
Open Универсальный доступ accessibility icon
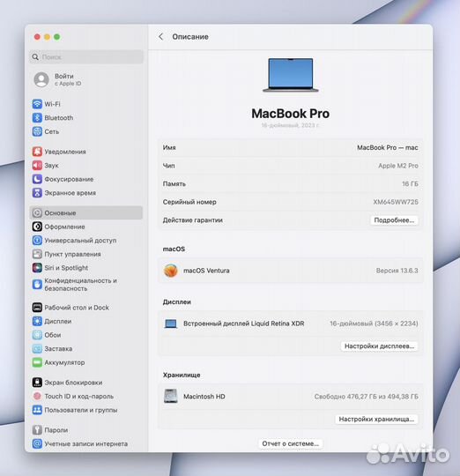37,240
